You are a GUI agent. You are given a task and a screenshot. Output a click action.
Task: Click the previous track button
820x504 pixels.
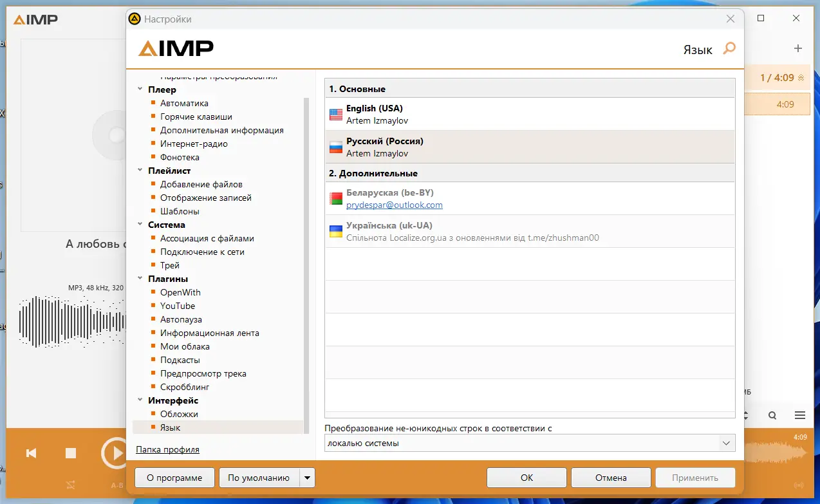(x=31, y=453)
